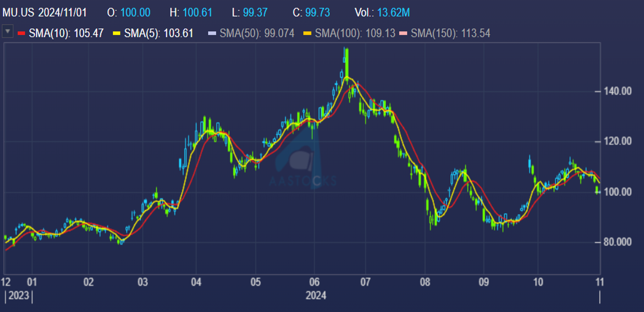This screenshot has height=312, width=644.
Task: Select the gold SMA(100) legend line marker
Action: pyautogui.click(x=307, y=34)
